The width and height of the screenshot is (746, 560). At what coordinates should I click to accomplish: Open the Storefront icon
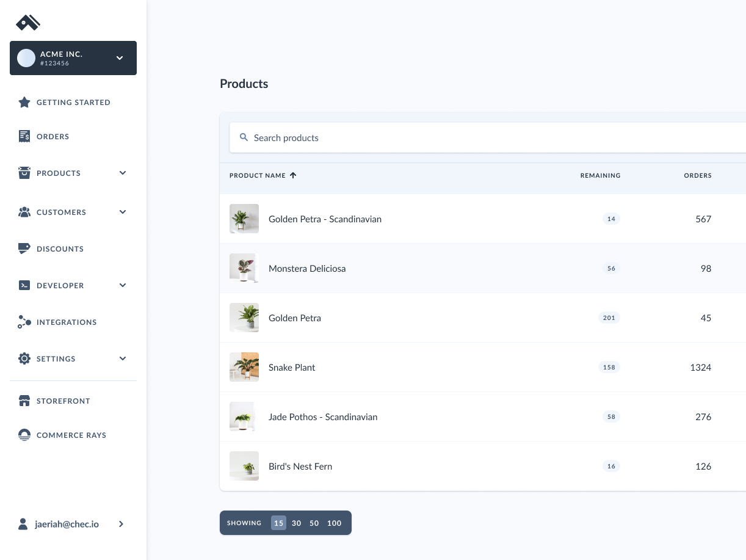[24, 401]
